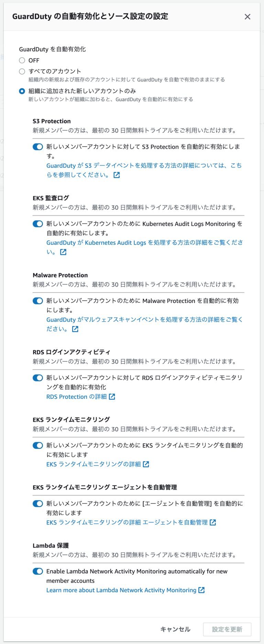Select the OFF radio button
This screenshot has height=644, width=264.
point(22,60)
